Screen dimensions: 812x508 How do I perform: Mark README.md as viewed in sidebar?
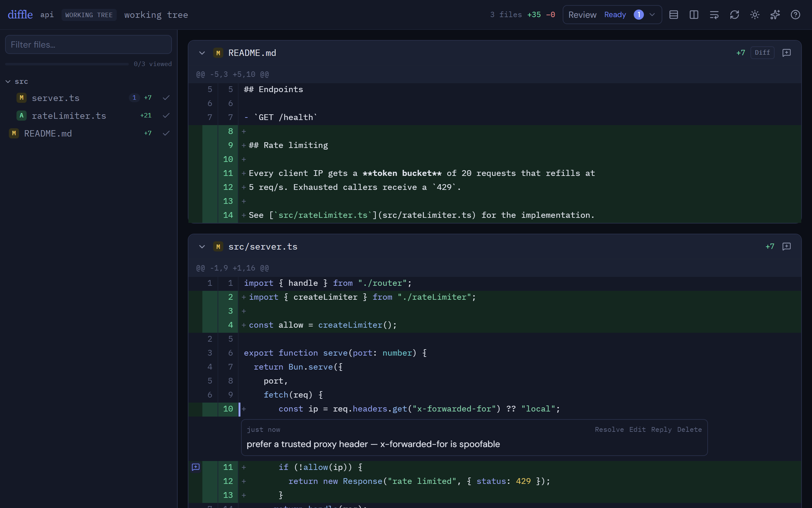coord(166,133)
